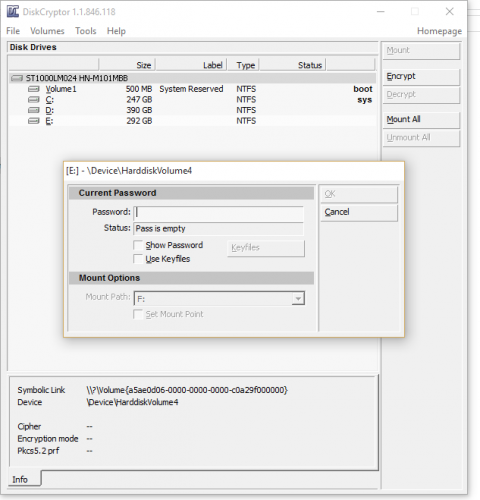Open the Help menu
The image size is (480, 500).
click(116, 31)
